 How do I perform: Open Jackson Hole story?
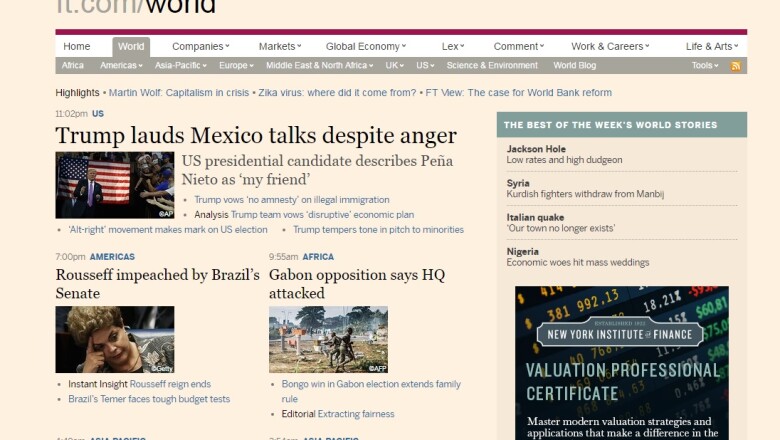pyautogui.click(x=564, y=154)
